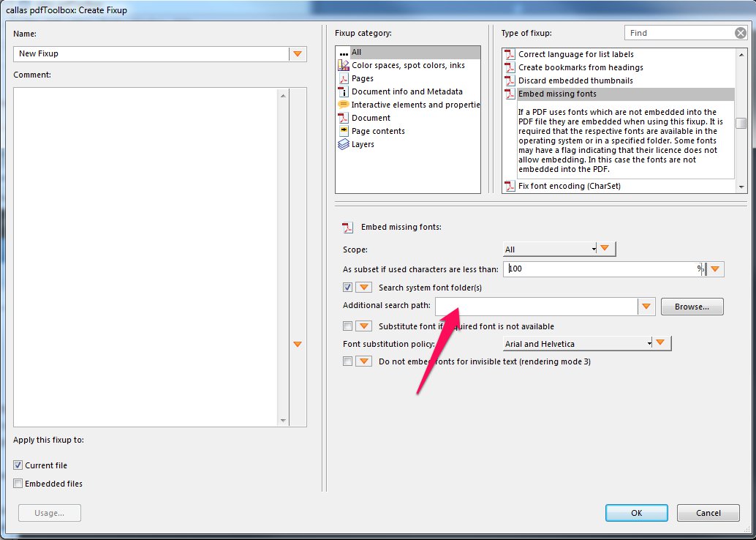
Task: Click the Page contents category icon
Action: 344,131
